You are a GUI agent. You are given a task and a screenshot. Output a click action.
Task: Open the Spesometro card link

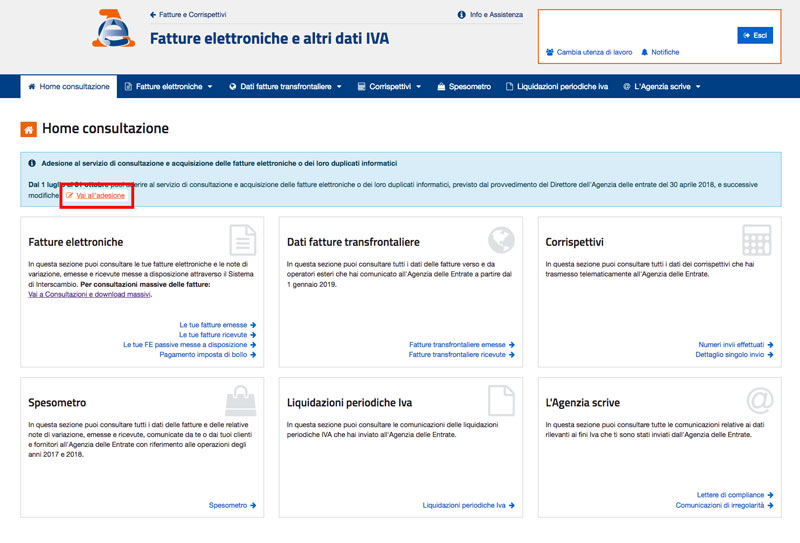[232, 505]
